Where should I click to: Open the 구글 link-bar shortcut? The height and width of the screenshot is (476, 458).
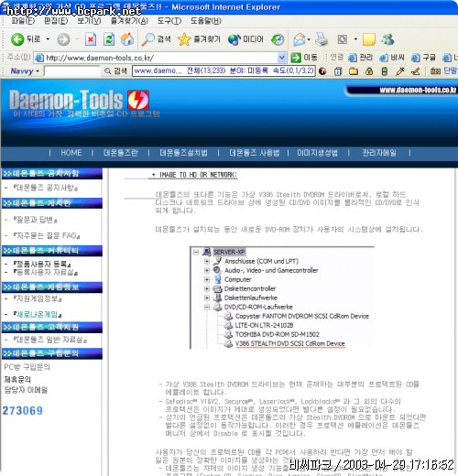423,58
